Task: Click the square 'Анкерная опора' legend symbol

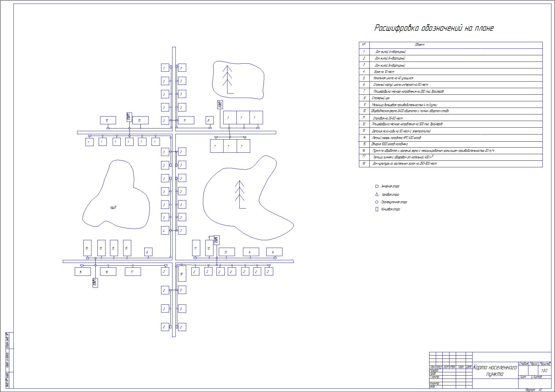Action: coord(377,186)
